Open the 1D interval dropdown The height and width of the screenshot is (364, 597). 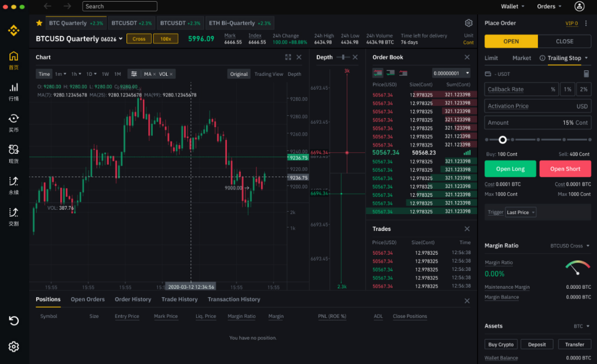pos(91,74)
